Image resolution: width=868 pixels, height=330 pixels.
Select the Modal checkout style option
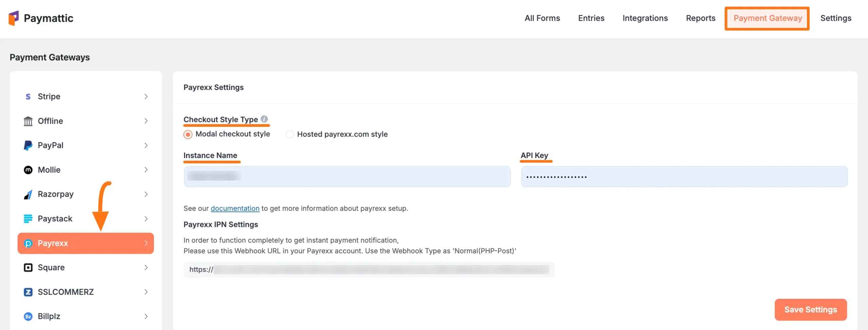click(x=188, y=134)
